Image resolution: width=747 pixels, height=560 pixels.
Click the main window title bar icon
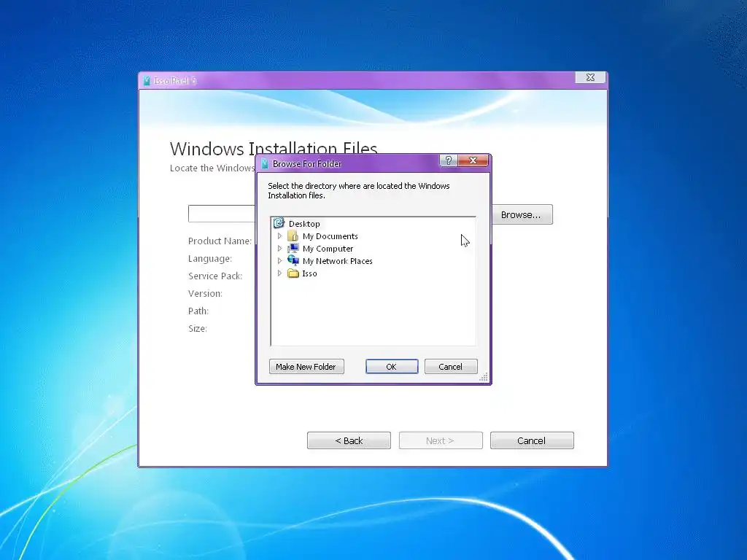(x=147, y=80)
